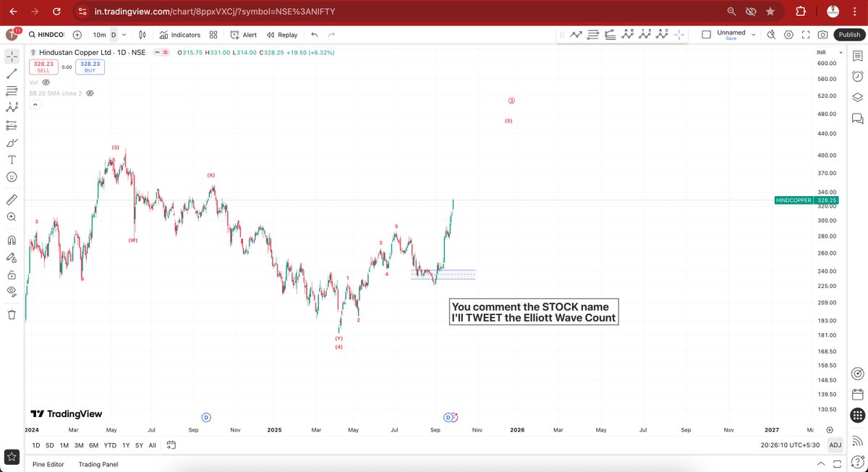Open the chats panel in right sidebar
868x472 pixels.
[x=857, y=118]
